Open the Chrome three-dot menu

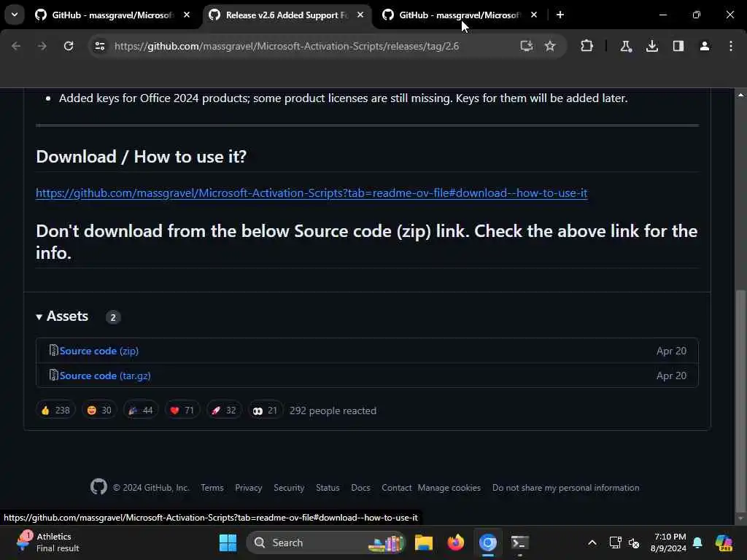point(731,46)
